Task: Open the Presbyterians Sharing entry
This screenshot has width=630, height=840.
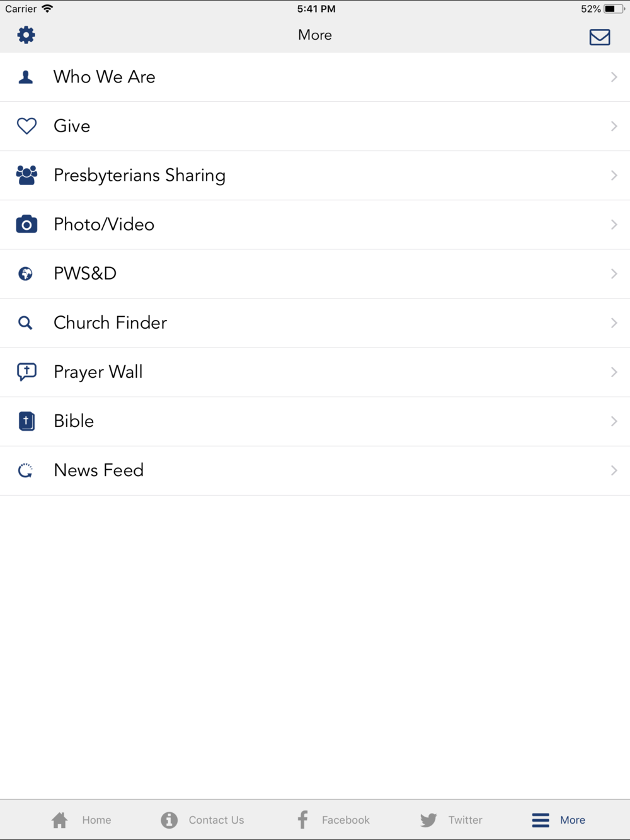Action: [x=315, y=176]
